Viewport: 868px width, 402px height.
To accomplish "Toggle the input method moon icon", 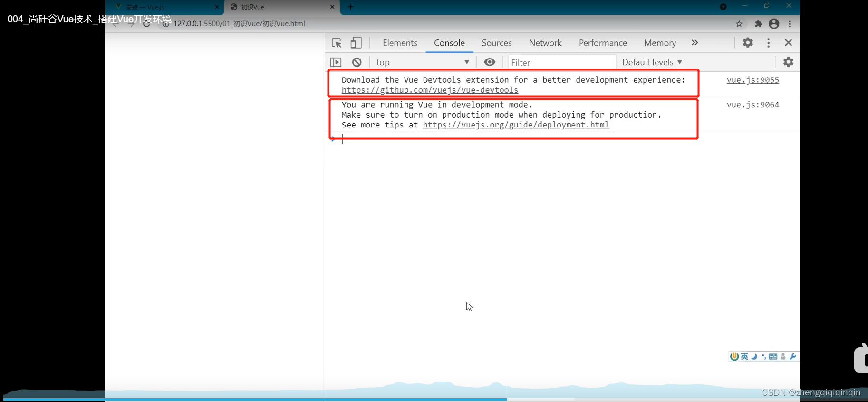I will pyautogui.click(x=754, y=356).
